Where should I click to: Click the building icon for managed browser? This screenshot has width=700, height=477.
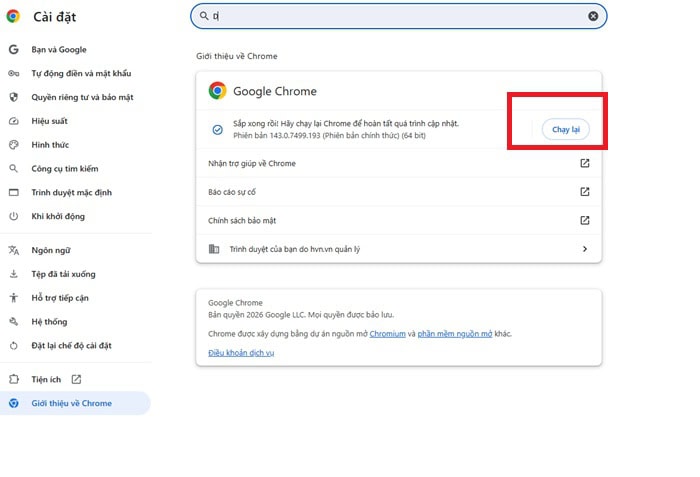214,249
